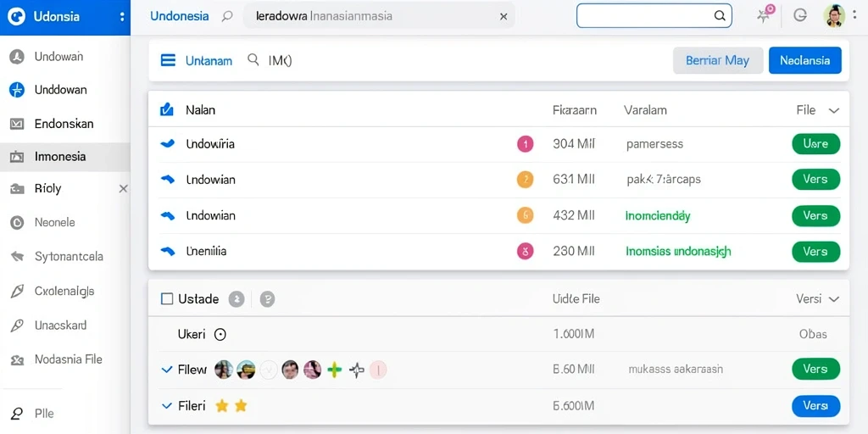The height and width of the screenshot is (434, 868).
Task: Open the notifications star icon with badge
Action: [765, 14]
